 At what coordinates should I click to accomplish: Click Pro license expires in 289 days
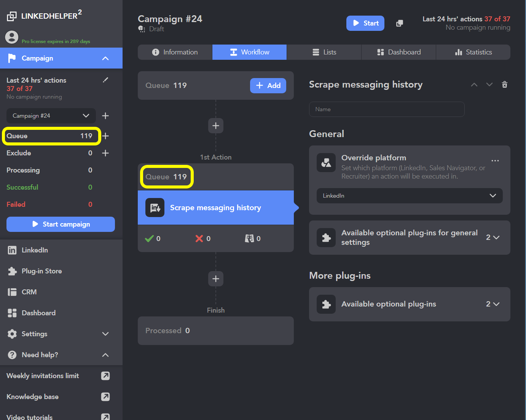56,42
